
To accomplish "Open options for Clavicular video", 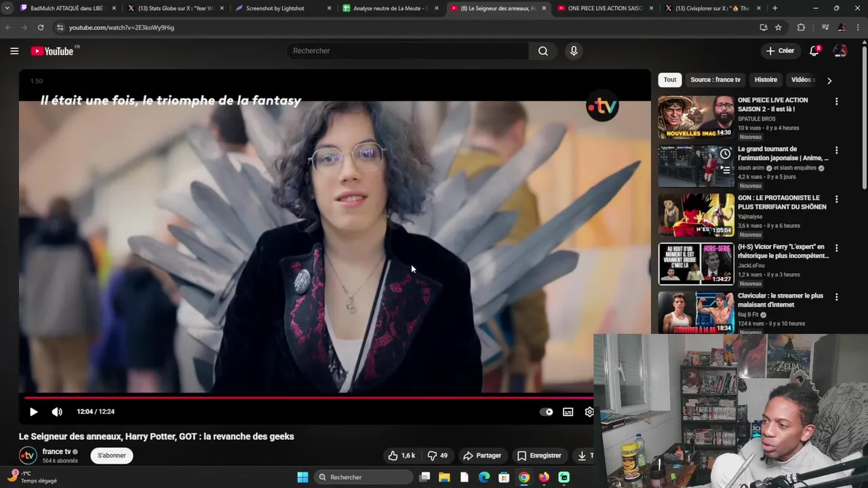I will pyautogui.click(x=836, y=297).
